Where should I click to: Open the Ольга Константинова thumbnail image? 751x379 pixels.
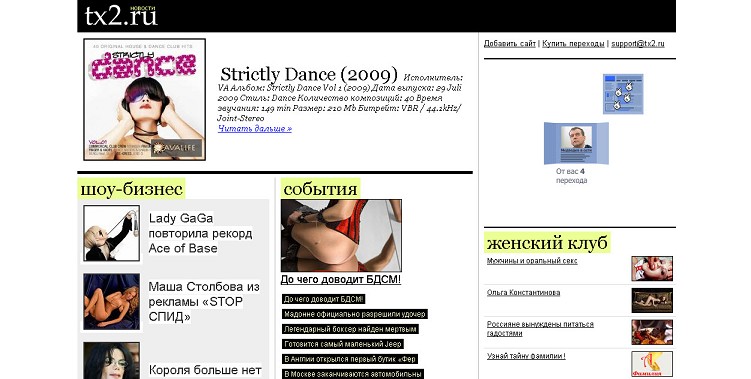[652, 300]
